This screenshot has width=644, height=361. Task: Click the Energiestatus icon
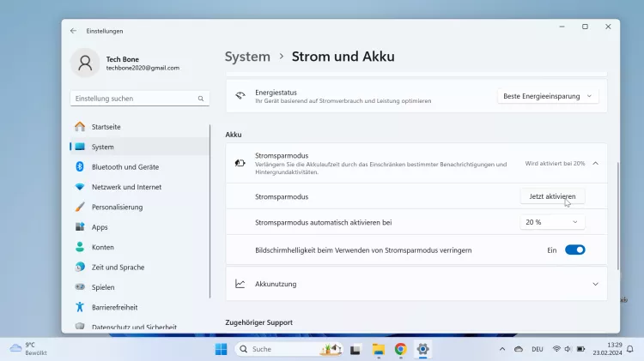coord(240,96)
